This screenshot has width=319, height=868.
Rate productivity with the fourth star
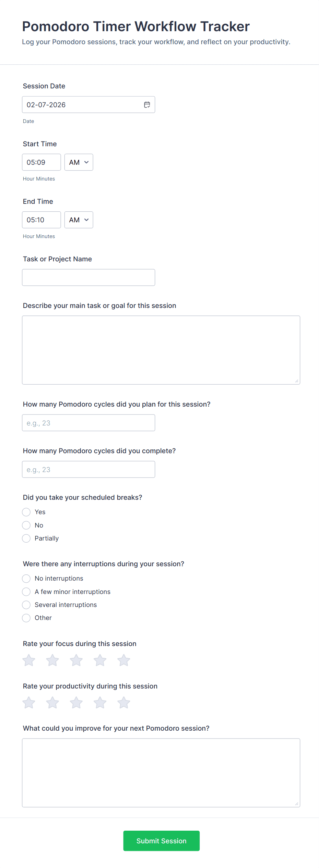(100, 703)
